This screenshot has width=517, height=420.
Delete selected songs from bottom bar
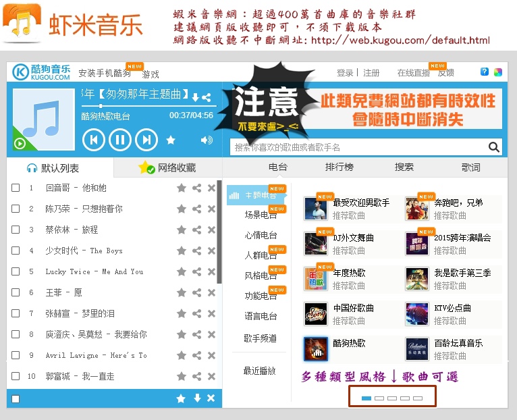[x=211, y=398]
